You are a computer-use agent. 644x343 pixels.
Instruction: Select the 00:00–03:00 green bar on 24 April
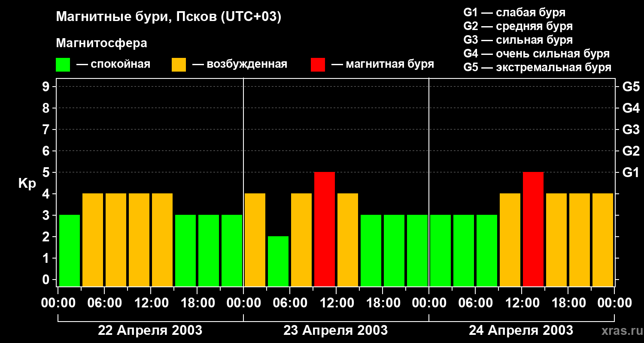(x=440, y=250)
